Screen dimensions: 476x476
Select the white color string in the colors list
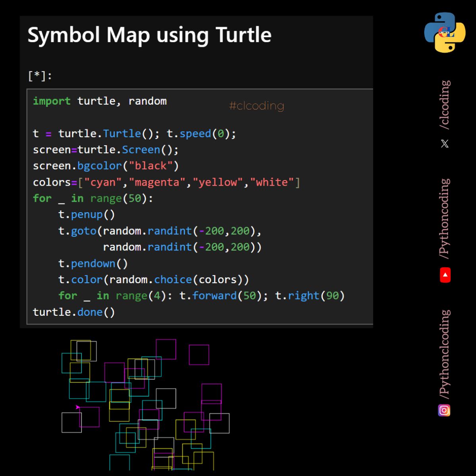273,182
